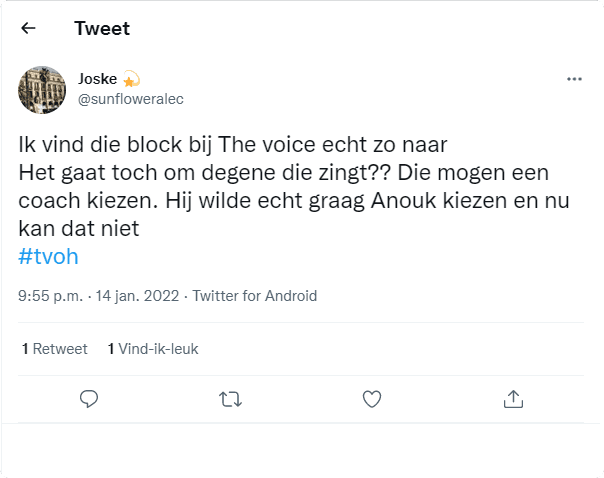Reply to the tweet via speech bubble icon
This screenshot has height=478, width=604.
89,399
